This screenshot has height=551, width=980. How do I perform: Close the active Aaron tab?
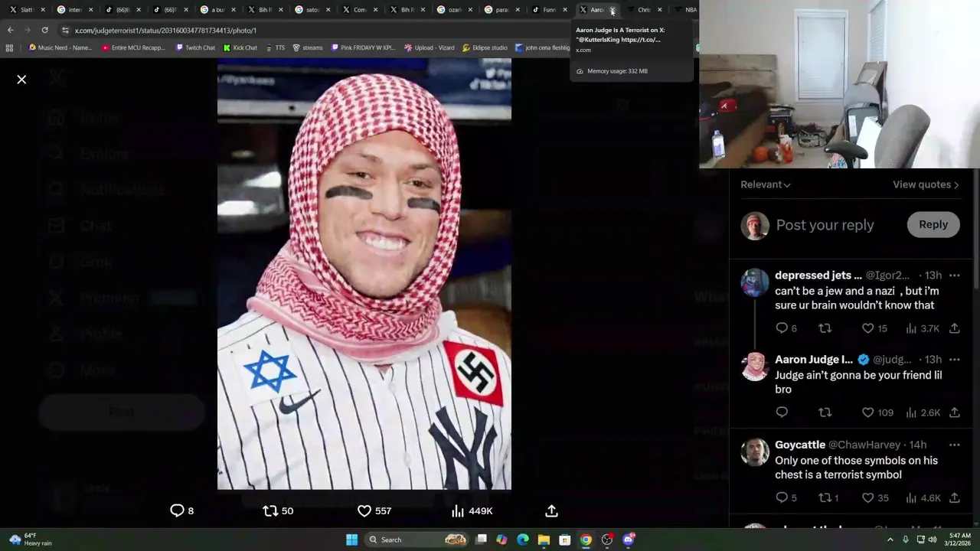[x=612, y=10]
